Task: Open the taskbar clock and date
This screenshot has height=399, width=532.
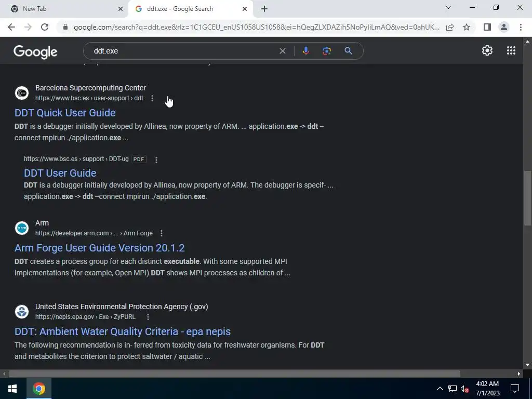Action: point(487,389)
